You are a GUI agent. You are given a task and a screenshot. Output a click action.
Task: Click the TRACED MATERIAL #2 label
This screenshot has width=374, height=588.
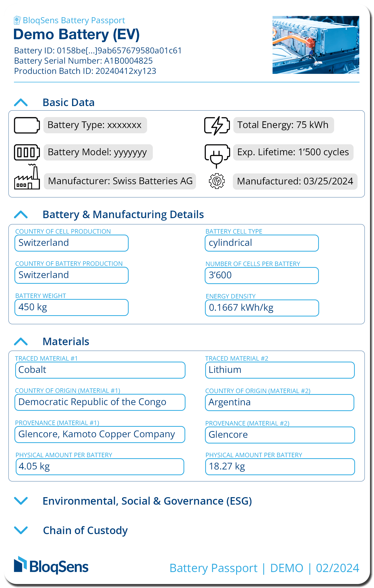pos(237,358)
